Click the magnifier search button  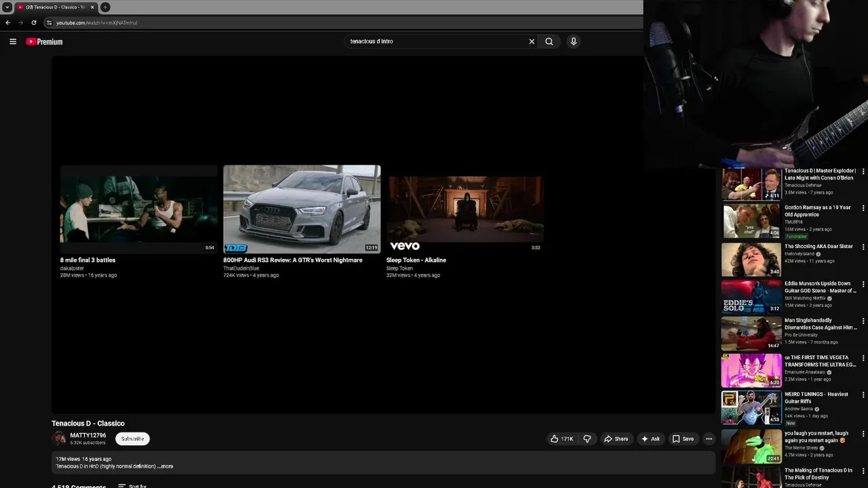click(549, 41)
